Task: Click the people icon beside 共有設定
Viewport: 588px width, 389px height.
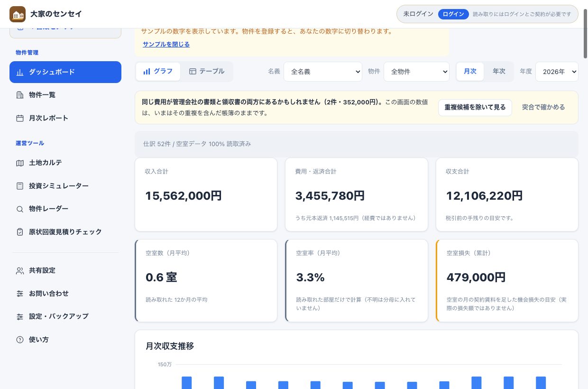Action: (x=20, y=270)
